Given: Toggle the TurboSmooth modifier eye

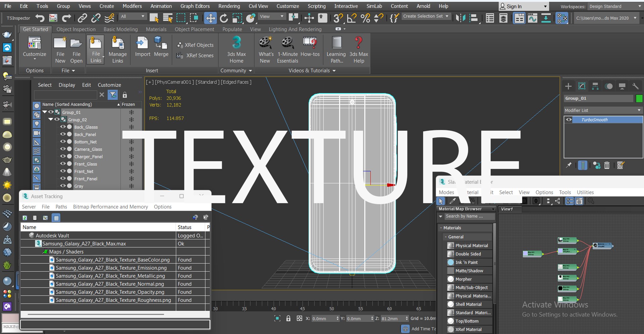Looking at the screenshot, I should [x=569, y=120].
